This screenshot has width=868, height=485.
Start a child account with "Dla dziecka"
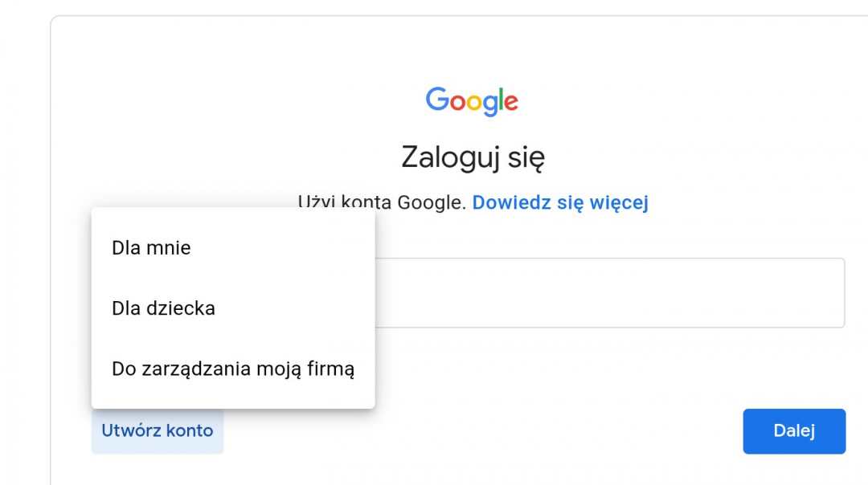pos(164,308)
